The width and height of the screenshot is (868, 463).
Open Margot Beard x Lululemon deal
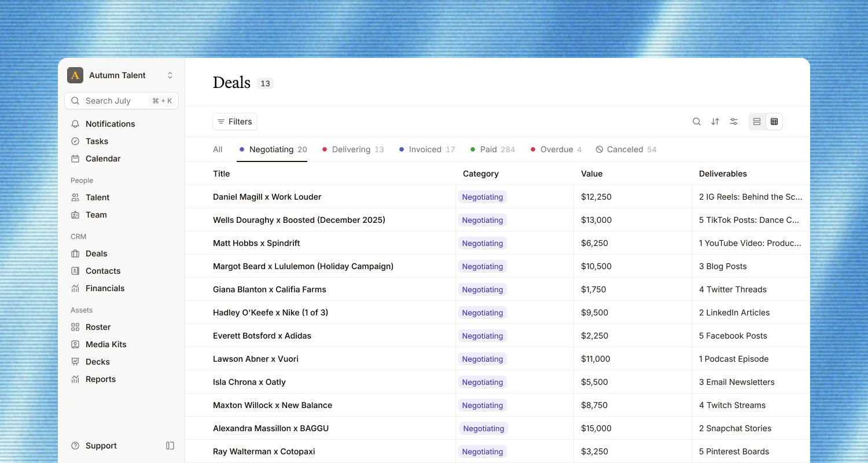[x=303, y=266]
